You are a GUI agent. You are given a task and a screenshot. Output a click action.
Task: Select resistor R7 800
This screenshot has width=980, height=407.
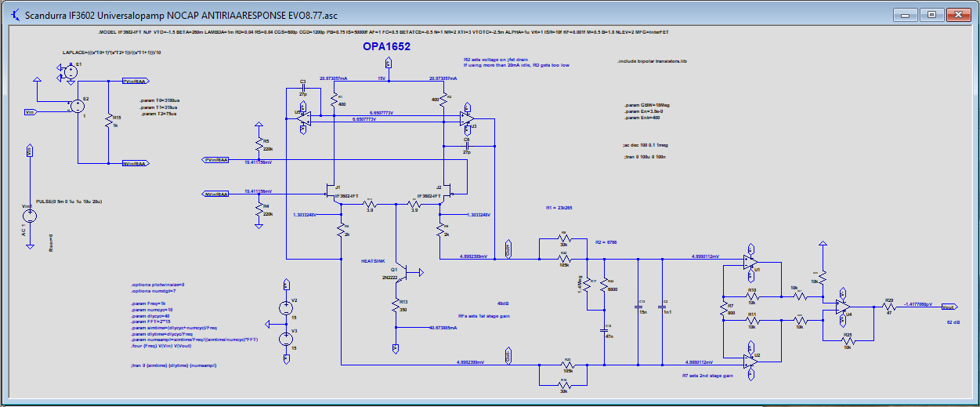tap(723, 308)
